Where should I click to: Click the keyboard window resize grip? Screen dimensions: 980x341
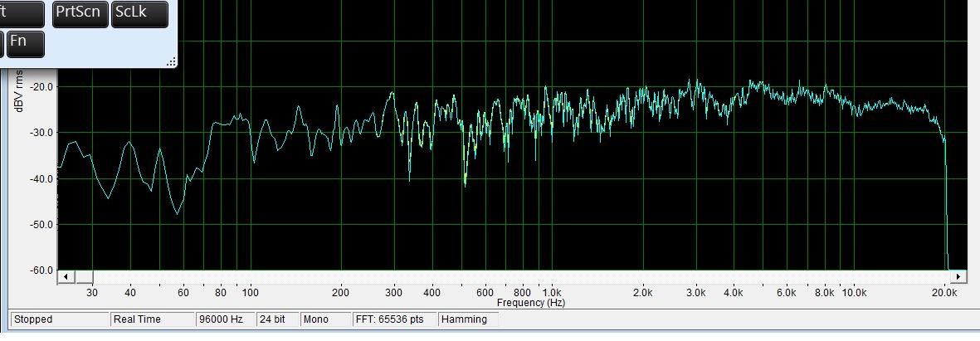click(x=172, y=61)
